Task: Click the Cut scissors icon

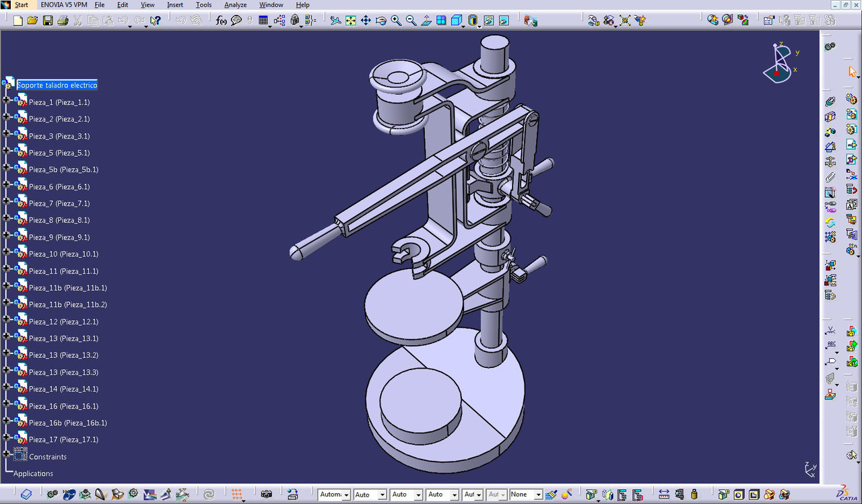Action: pyautogui.click(x=77, y=21)
